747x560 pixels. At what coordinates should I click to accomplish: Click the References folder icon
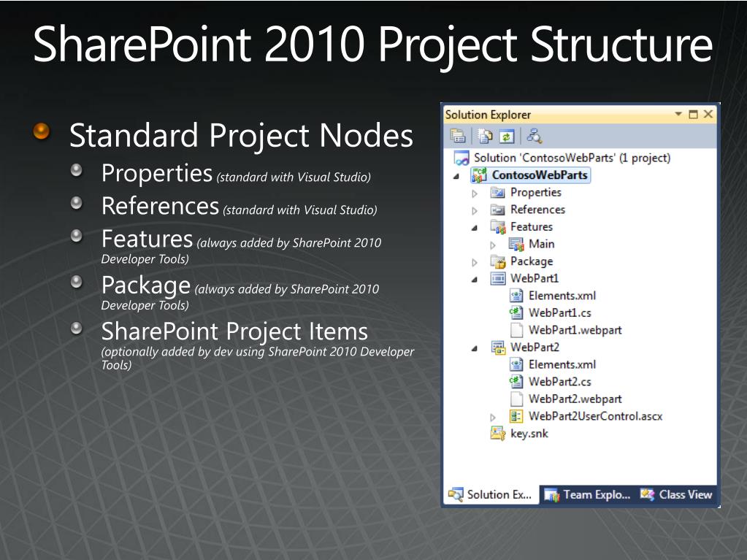point(497,210)
